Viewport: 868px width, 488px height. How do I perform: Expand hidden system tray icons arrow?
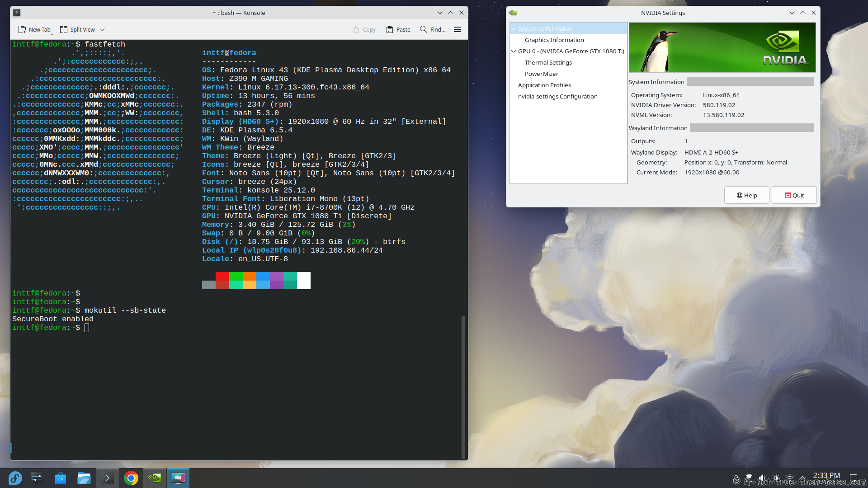click(802, 479)
